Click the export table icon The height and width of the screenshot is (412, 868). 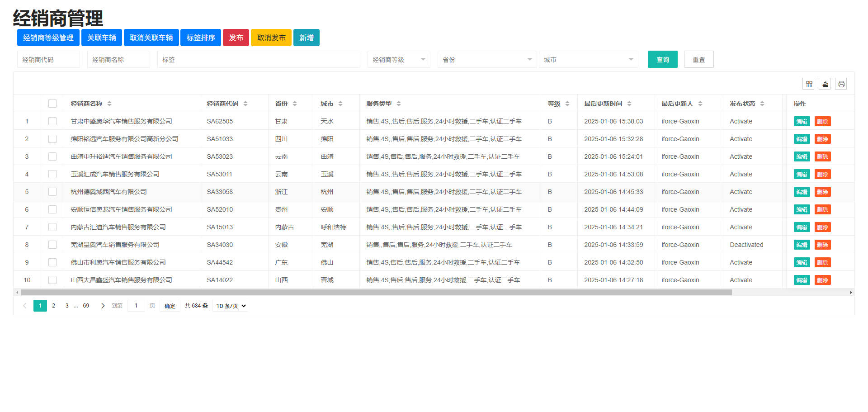pyautogui.click(x=825, y=84)
